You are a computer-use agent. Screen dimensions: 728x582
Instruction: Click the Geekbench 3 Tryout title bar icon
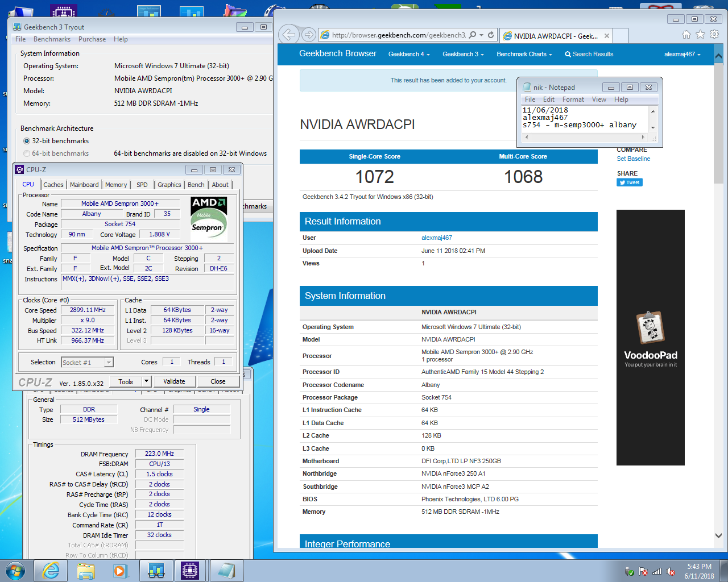point(17,27)
